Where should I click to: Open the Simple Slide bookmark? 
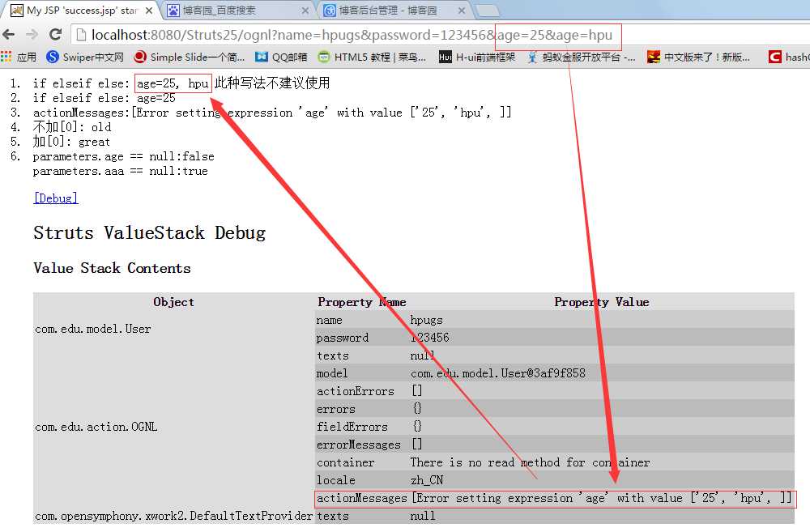tap(189, 57)
